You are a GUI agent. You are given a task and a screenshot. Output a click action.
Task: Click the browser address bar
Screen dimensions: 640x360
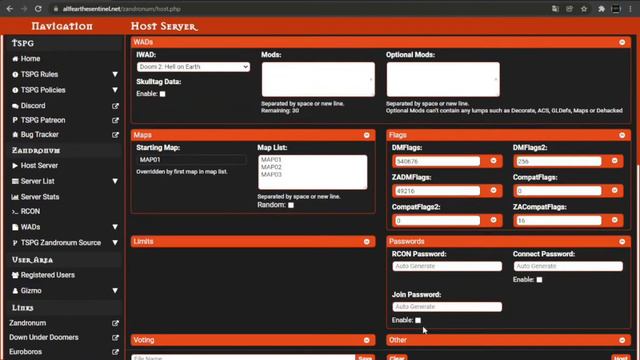tap(298, 9)
